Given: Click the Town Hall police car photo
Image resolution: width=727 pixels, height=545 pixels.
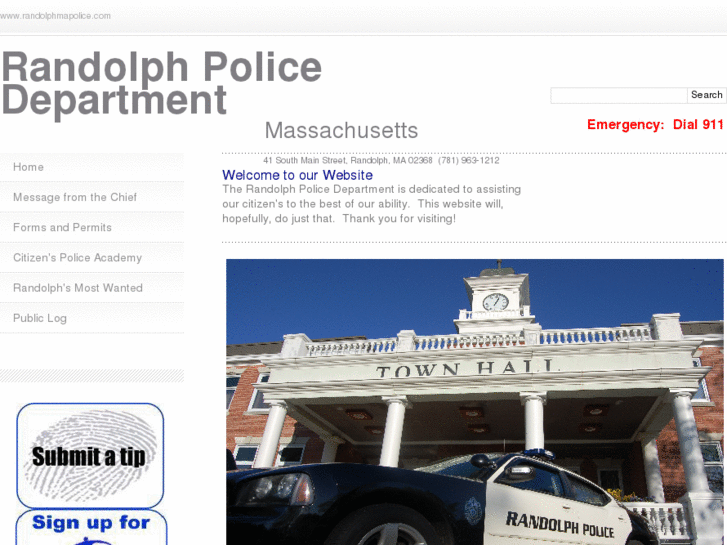Looking at the screenshot, I should click(475, 402).
